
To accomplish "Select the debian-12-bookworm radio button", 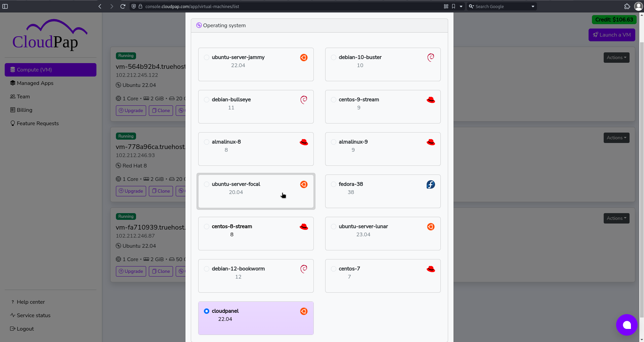I will (206, 269).
